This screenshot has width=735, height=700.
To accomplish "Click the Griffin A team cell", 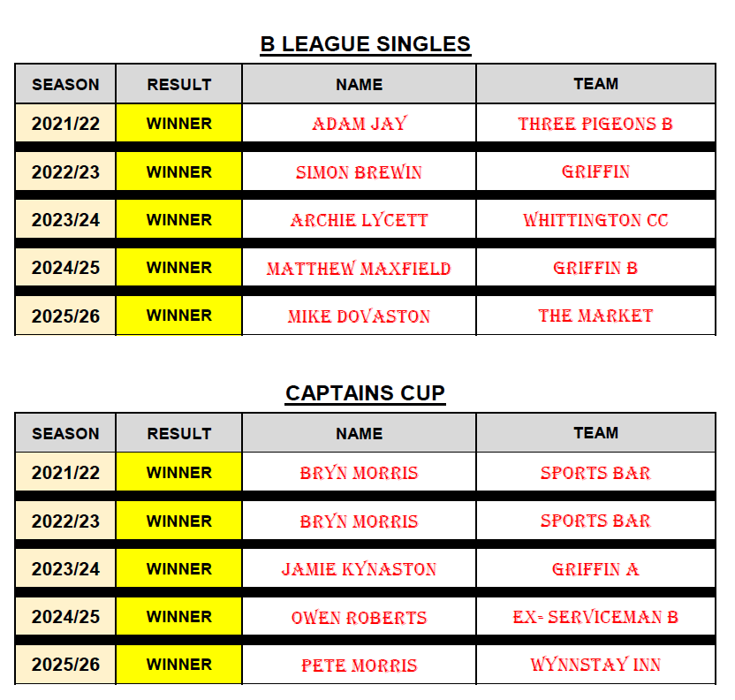I will (595, 569).
